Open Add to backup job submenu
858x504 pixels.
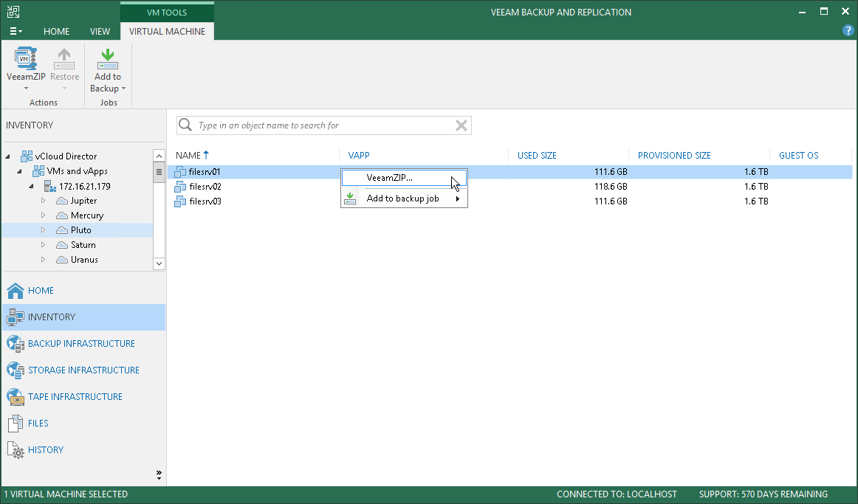405,199
